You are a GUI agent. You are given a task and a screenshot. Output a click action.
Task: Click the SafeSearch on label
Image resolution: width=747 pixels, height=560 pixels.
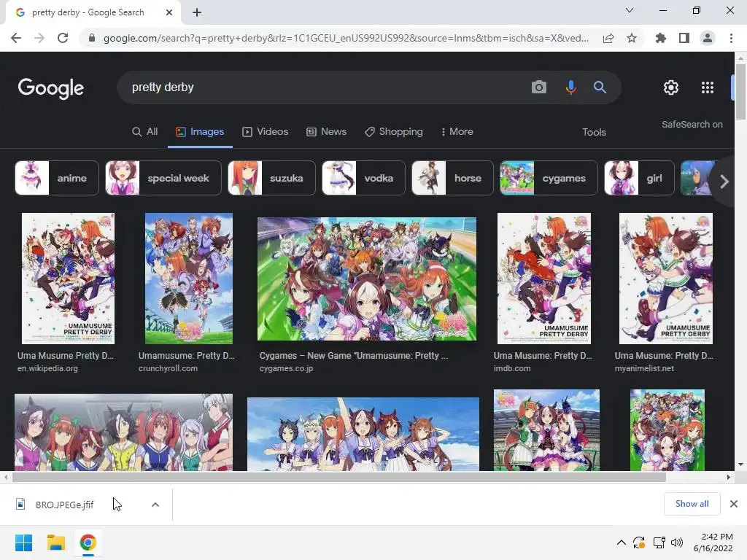tap(692, 124)
